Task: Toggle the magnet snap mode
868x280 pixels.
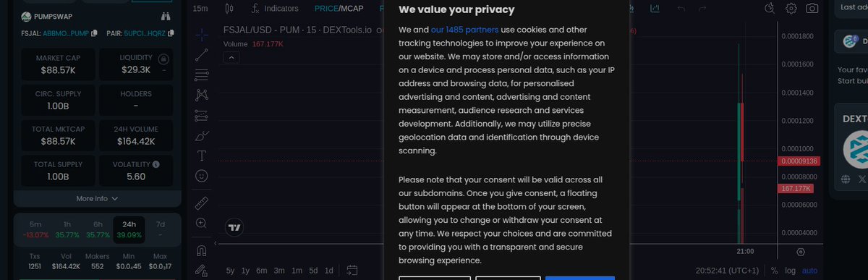Action: click(x=202, y=251)
